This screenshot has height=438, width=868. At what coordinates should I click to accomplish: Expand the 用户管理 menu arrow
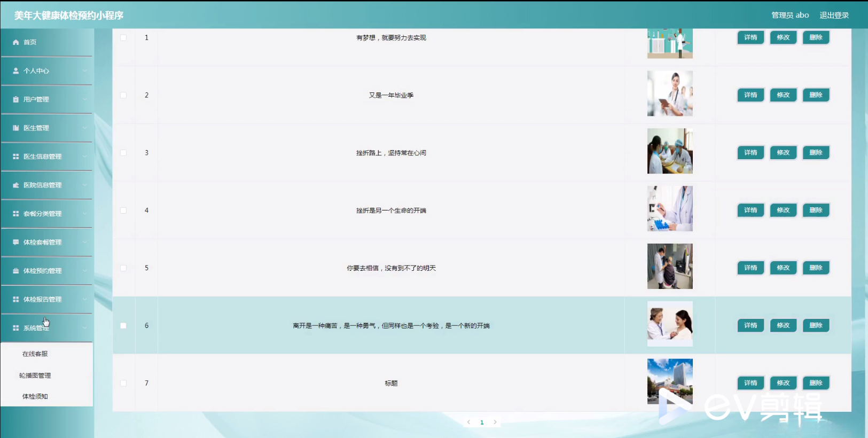[84, 99]
